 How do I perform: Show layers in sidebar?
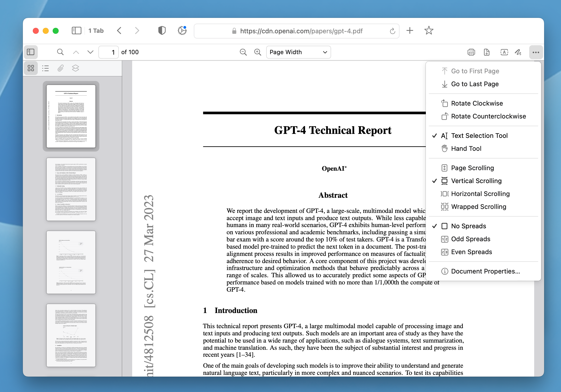click(76, 68)
